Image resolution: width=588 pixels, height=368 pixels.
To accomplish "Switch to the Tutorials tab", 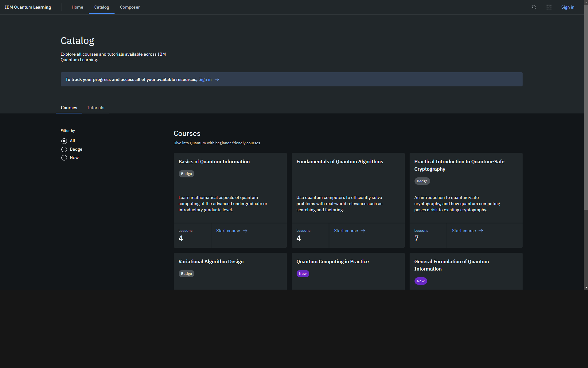I will tap(95, 108).
